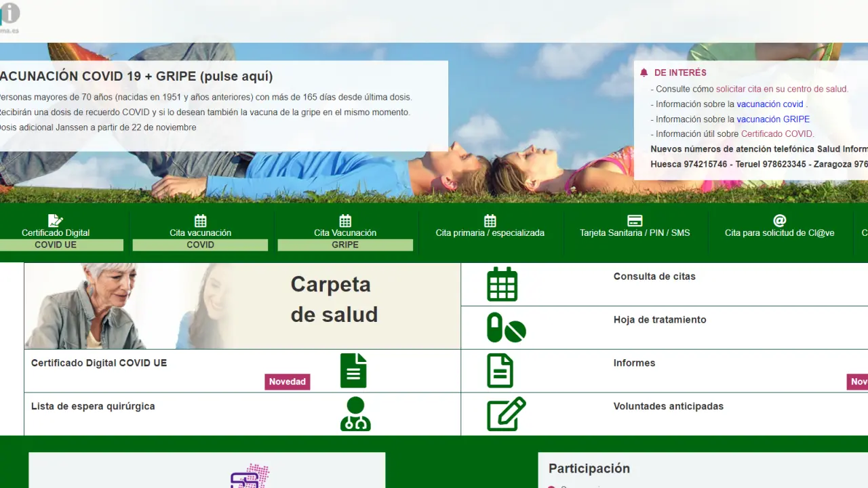Click the 'Certificado COVID' info link

coord(776,134)
